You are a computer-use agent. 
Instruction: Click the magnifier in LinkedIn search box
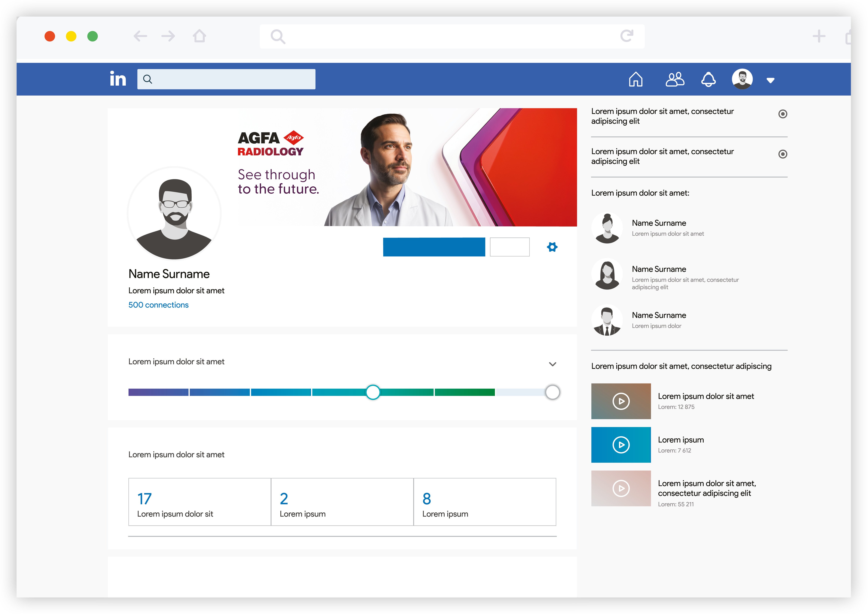(x=148, y=79)
